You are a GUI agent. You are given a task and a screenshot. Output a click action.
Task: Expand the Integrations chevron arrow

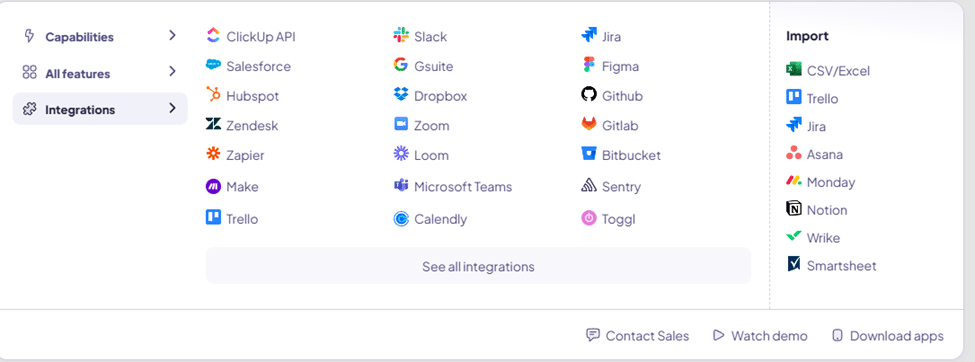click(x=172, y=109)
